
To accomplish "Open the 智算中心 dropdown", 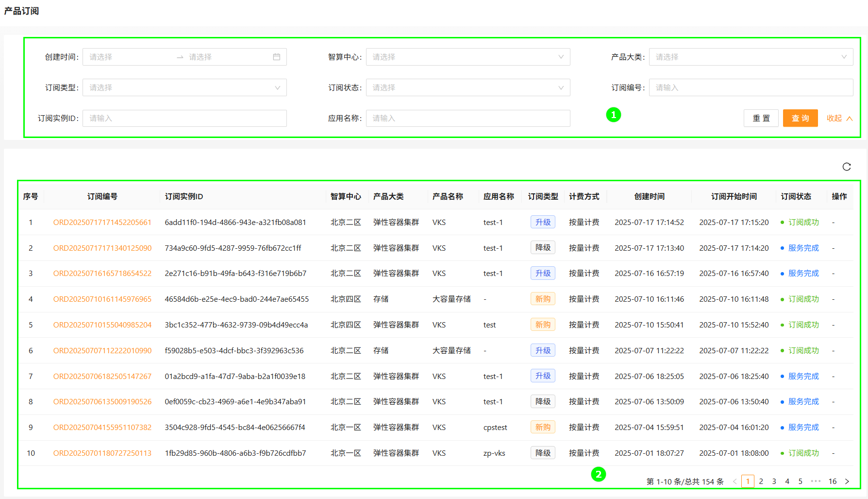I will click(468, 57).
